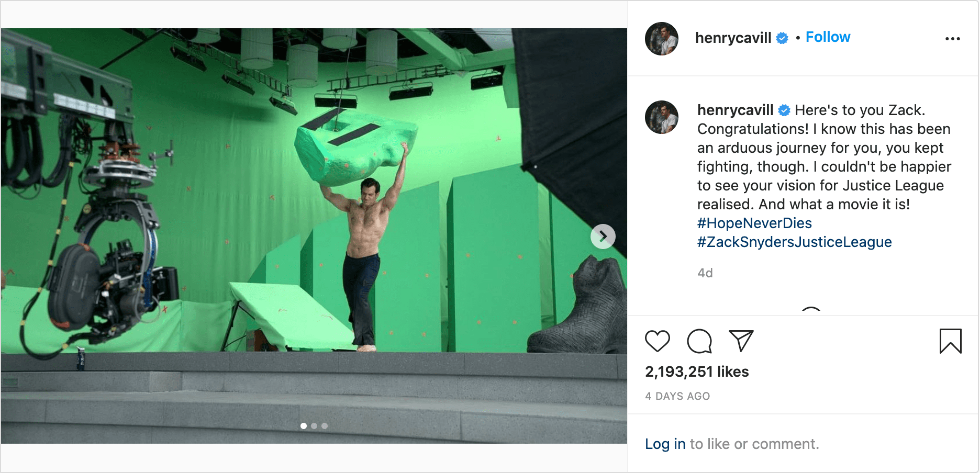Jump to second carousel dot
The image size is (980, 473).
[x=314, y=426]
